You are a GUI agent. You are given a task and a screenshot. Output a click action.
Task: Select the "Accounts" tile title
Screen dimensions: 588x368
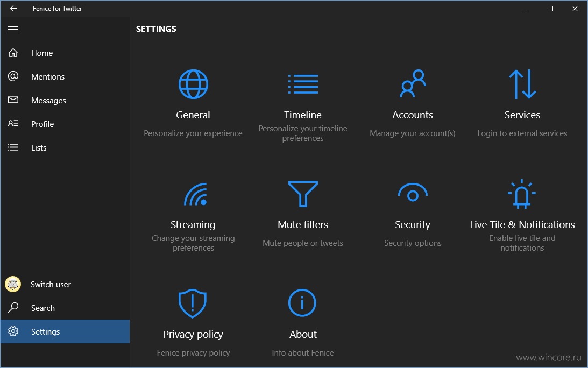tap(413, 115)
